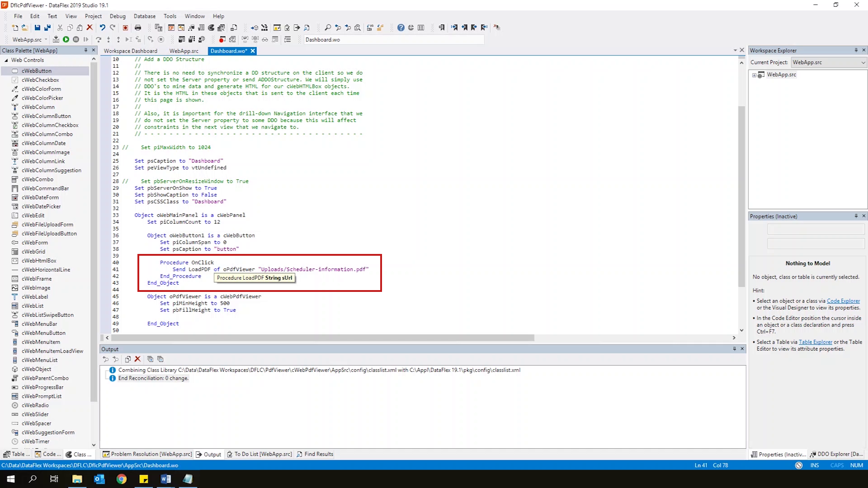Click the Undo toolbar icon
868x488 pixels.
coord(103,28)
